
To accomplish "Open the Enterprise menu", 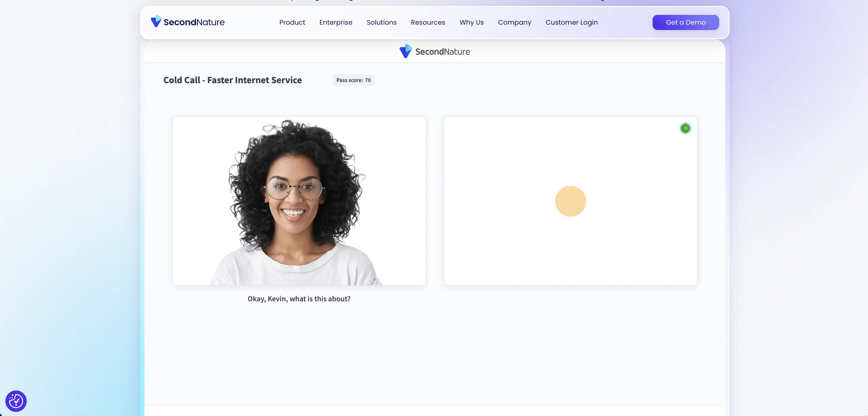I will click(x=336, y=22).
